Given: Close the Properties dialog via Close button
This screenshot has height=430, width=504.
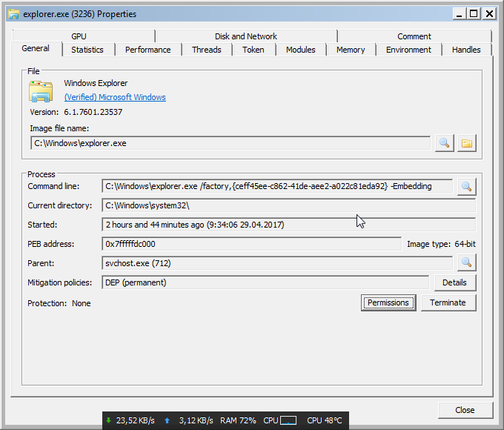Looking at the screenshot, I should (465, 410).
